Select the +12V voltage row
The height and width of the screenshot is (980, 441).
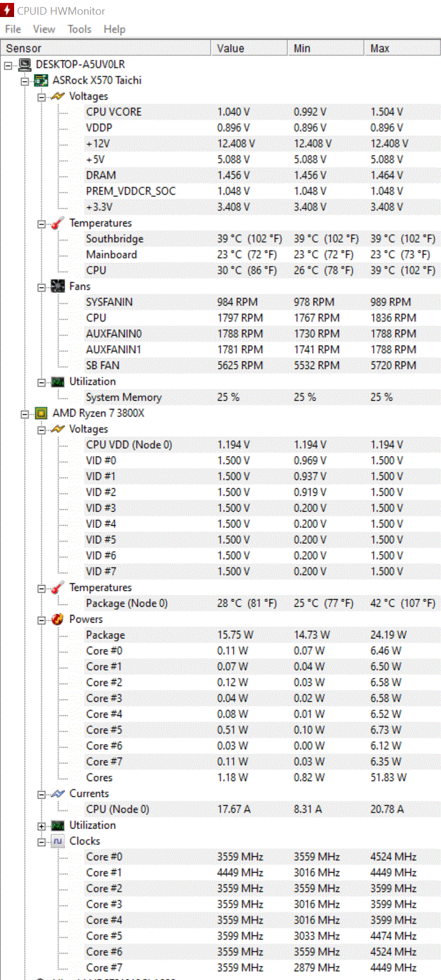pyautogui.click(x=262, y=144)
